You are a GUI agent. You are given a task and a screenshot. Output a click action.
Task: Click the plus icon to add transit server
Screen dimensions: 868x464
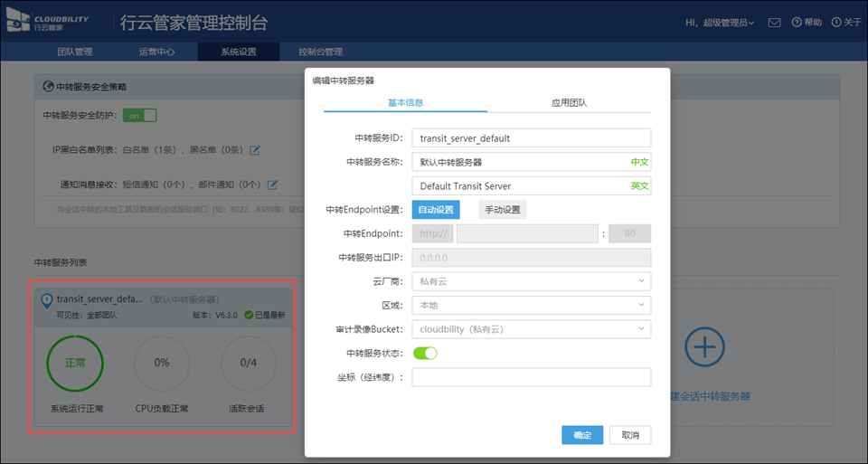point(705,346)
